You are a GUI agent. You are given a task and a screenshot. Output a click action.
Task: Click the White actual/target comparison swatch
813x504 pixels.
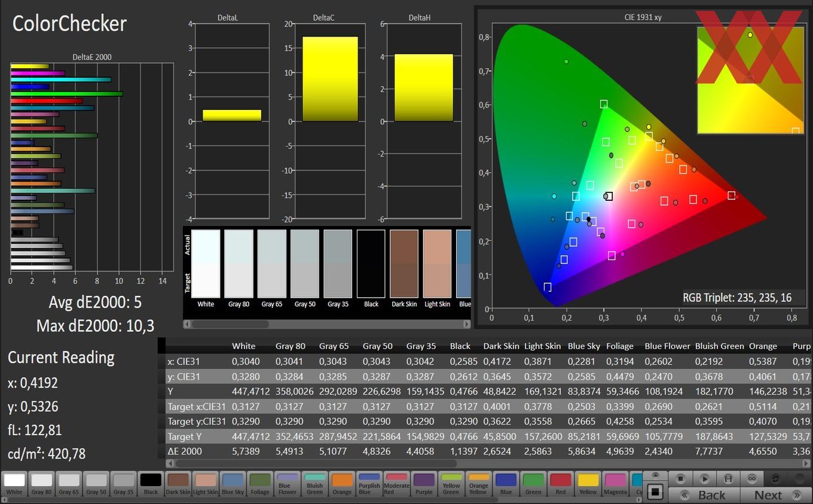[206, 264]
